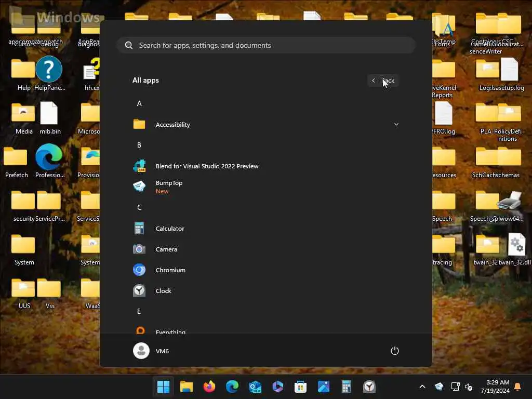Viewport: 532px width, 399px height.
Task: Select the splwow64 printer icon
Action: coord(509,206)
